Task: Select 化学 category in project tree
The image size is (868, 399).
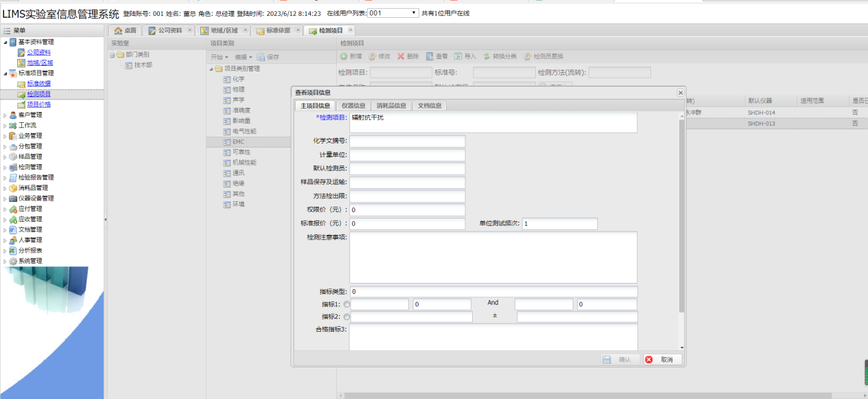Action: coord(238,79)
